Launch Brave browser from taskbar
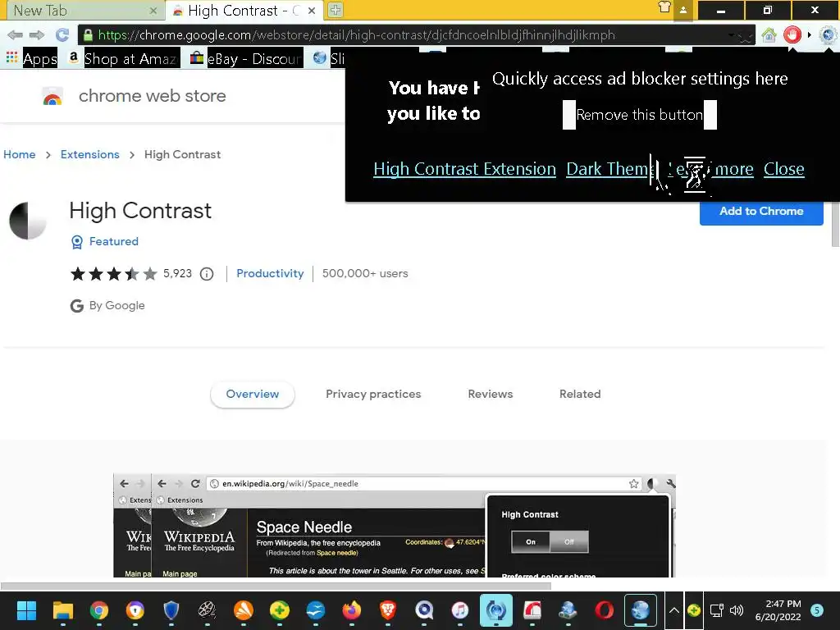The height and width of the screenshot is (630, 840). coord(388,610)
